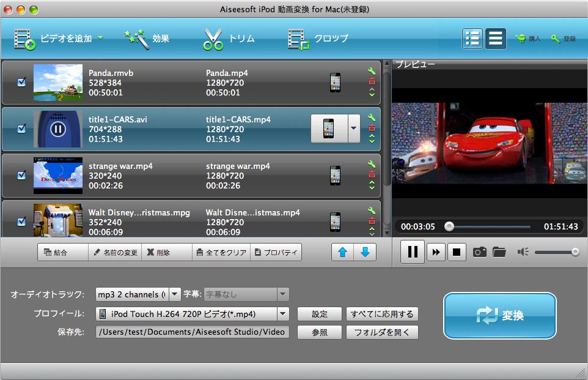Click the snapshot camera icon
588x380 pixels.
coord(480,252)
